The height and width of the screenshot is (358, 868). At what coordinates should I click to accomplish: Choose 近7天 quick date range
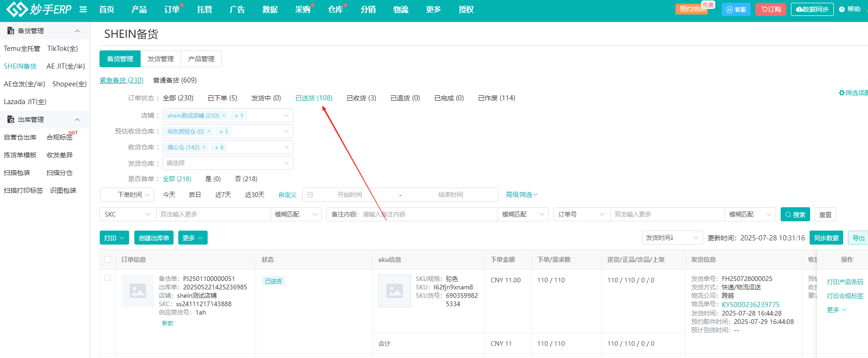(223, 195)
